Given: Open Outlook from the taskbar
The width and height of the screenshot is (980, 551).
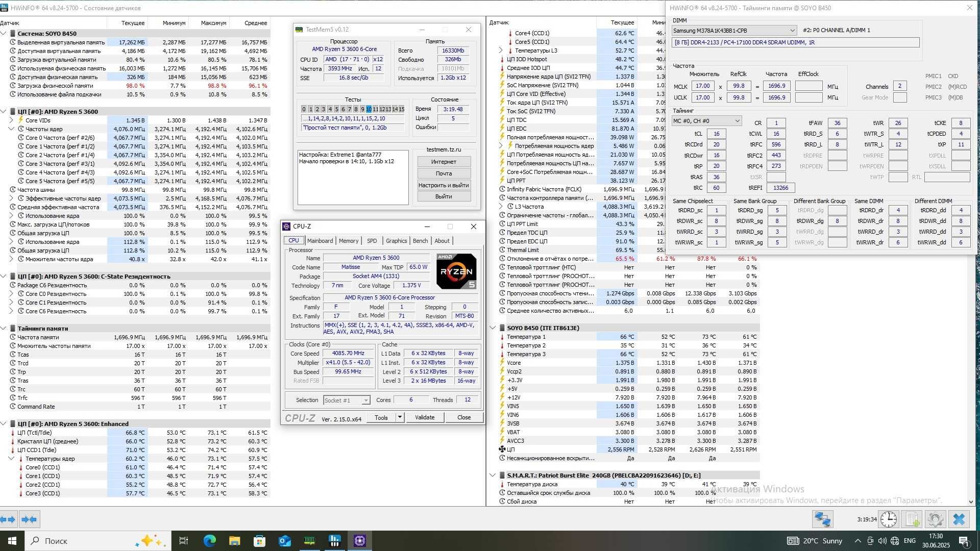Looking at the screenshot, I should tap(284, 541).
